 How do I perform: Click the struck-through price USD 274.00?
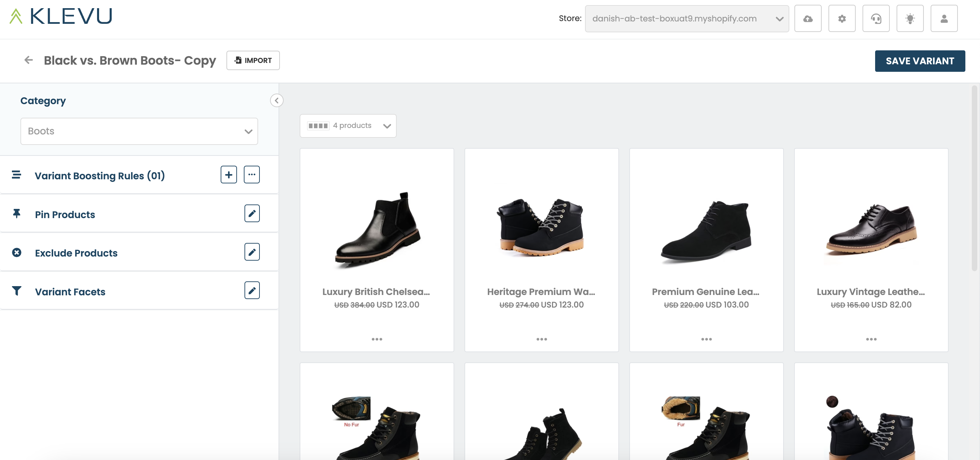[x=519, y=305]
